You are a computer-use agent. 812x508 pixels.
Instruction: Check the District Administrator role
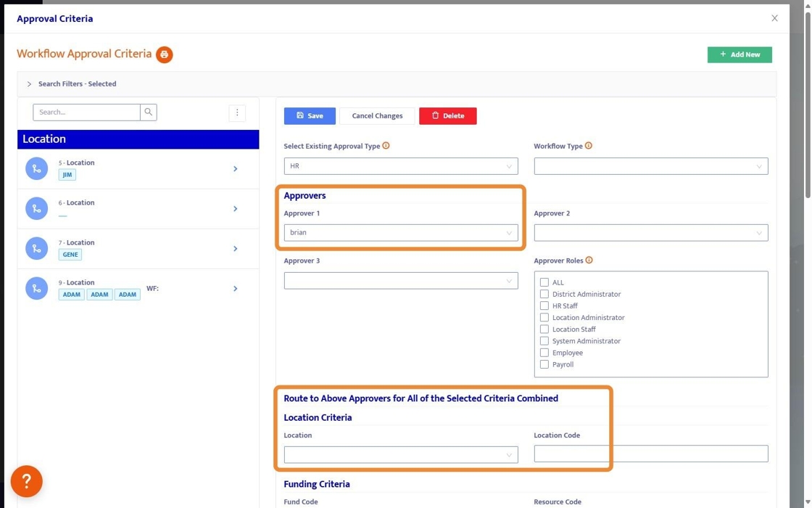(x=544, y=294)
